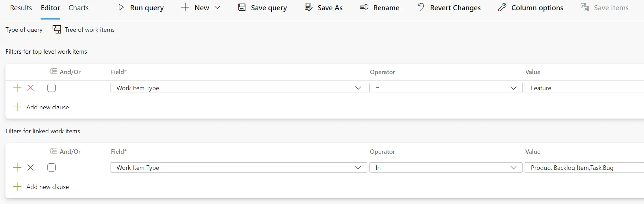
Task: Switch to the Charts tab
Action: click(78, 8)
